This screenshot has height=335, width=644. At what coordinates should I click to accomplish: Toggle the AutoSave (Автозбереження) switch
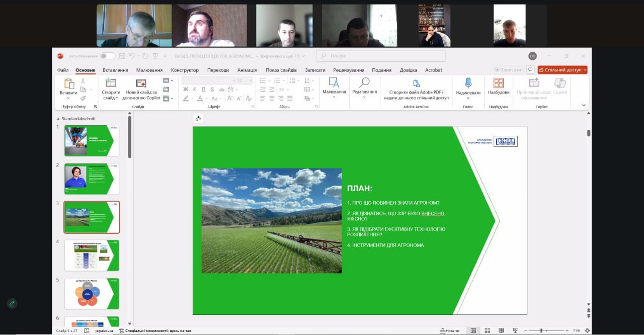(x=107, y=56)
